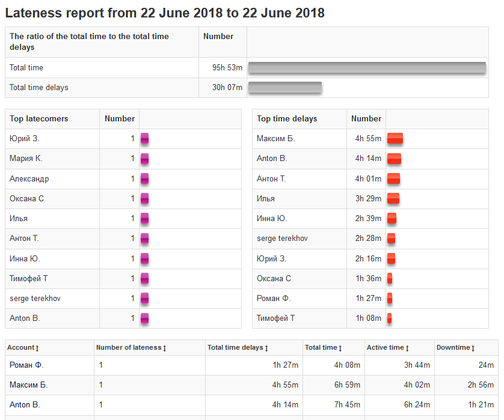Screen dimensions: 504x420
Task: Click pink bar for Александр in Top latecomers
Action: coord(144,179)
